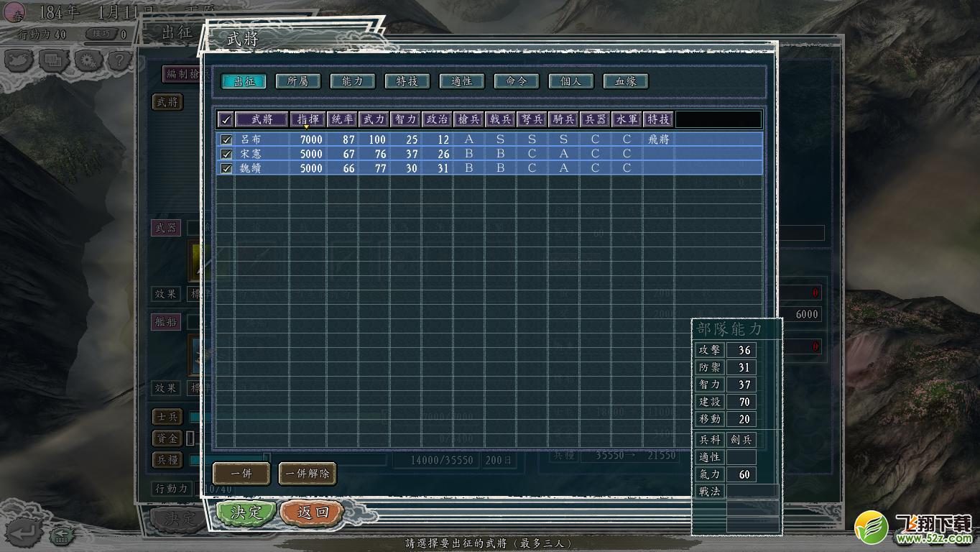This screenshot has height=552, width=980.
Task: Click 呂布's 武力 value 100
Action: pyautogui.click(x=376, y=139)
